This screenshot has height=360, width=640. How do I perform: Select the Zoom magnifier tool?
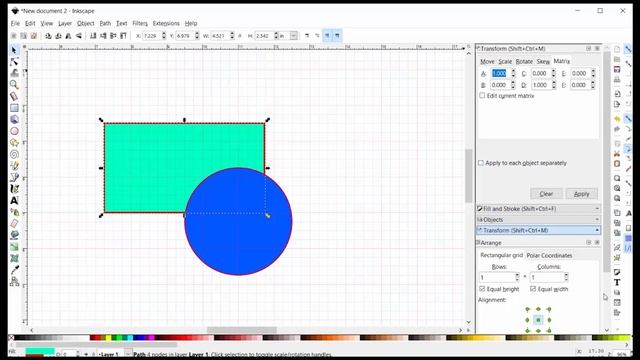click(14, 84)
